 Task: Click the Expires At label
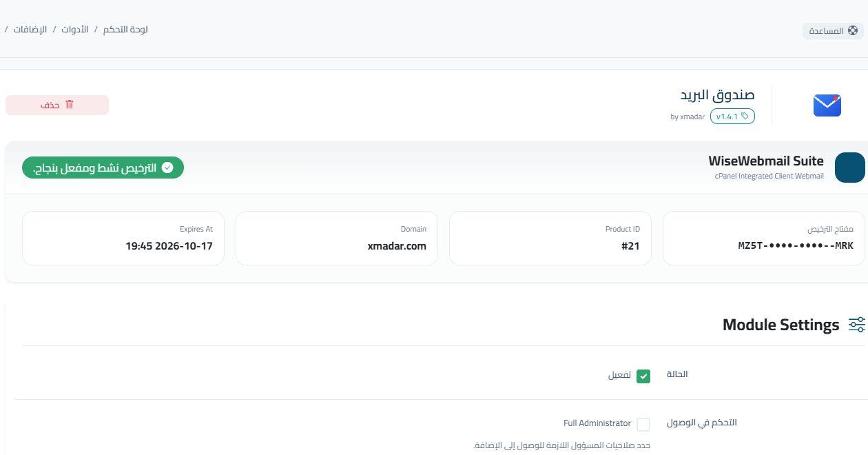pos(196,229)
